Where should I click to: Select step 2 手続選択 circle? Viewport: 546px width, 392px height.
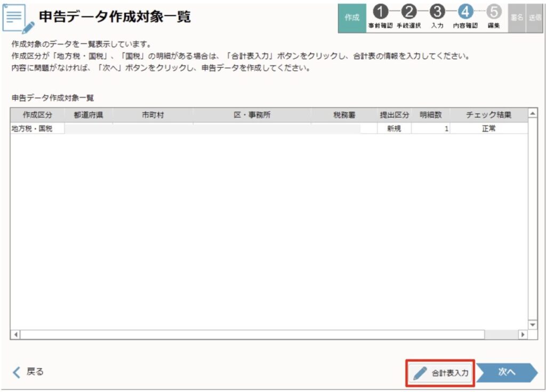point(408,12)
